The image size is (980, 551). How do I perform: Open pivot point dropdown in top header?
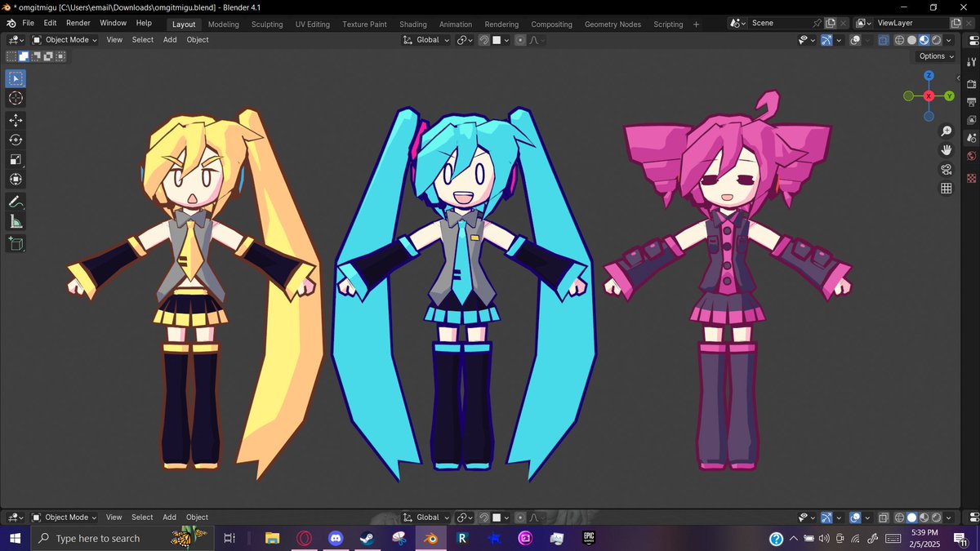coord(465,40)
